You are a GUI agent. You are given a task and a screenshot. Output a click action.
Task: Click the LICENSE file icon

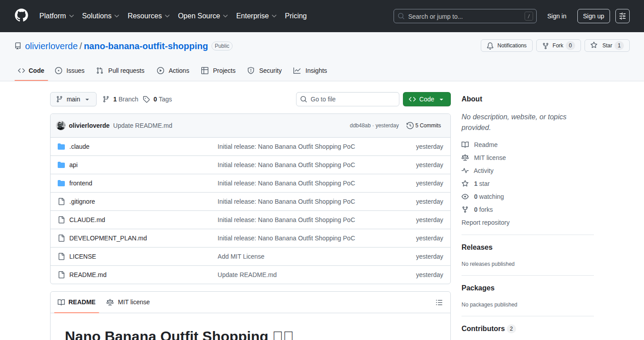[x=61, y=256]
